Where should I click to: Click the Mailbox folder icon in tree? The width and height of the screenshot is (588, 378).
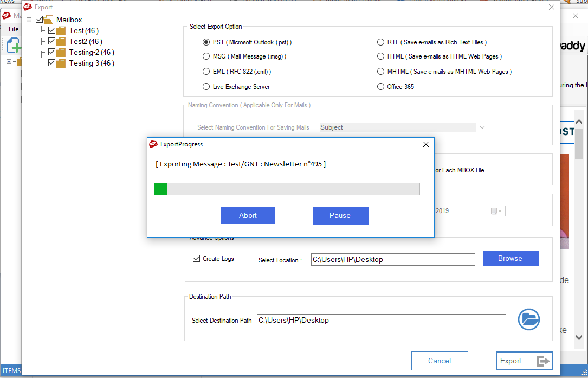(x=49, y=20)
